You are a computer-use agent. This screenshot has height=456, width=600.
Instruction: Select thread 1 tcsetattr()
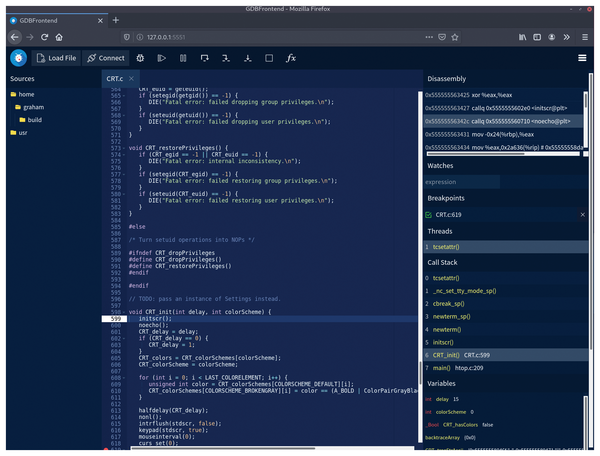click(506, 247)
